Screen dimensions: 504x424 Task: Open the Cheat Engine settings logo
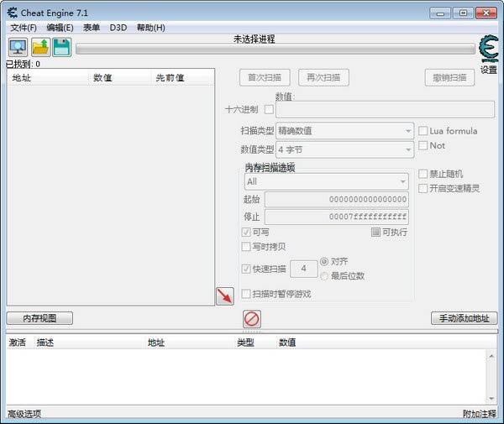coord(489,49)
